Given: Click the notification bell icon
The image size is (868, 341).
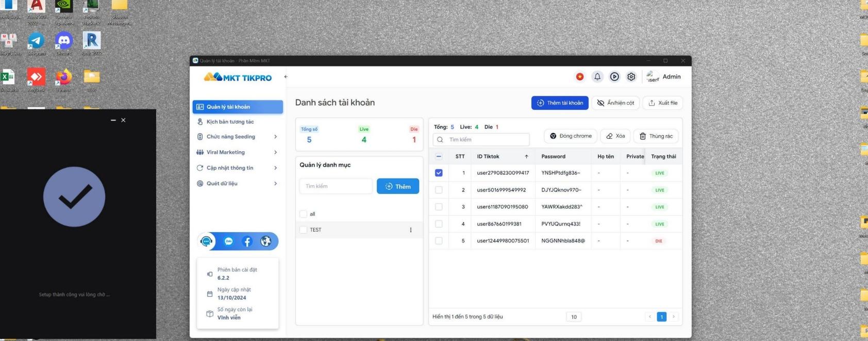Looking at the screenshot, I should 597,76.
